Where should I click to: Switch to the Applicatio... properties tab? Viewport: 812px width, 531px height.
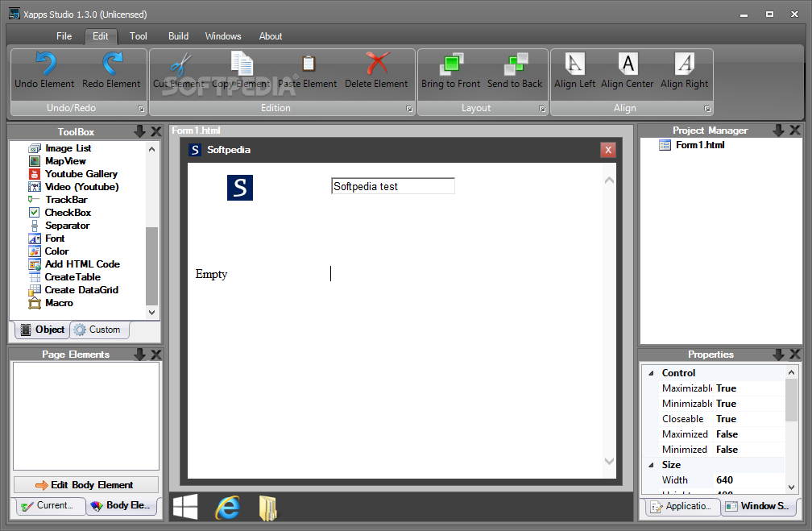click(683, 507)
